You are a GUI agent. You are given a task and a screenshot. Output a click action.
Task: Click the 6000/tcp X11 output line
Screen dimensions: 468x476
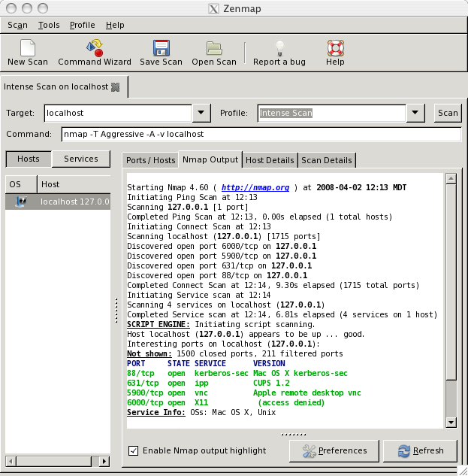[x=225, y=402]
